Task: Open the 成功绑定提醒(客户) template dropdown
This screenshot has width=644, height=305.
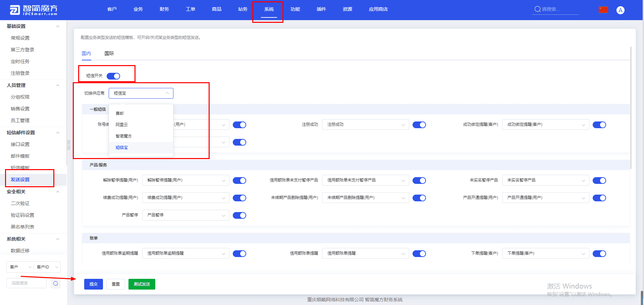Action: tap(546, 124)
